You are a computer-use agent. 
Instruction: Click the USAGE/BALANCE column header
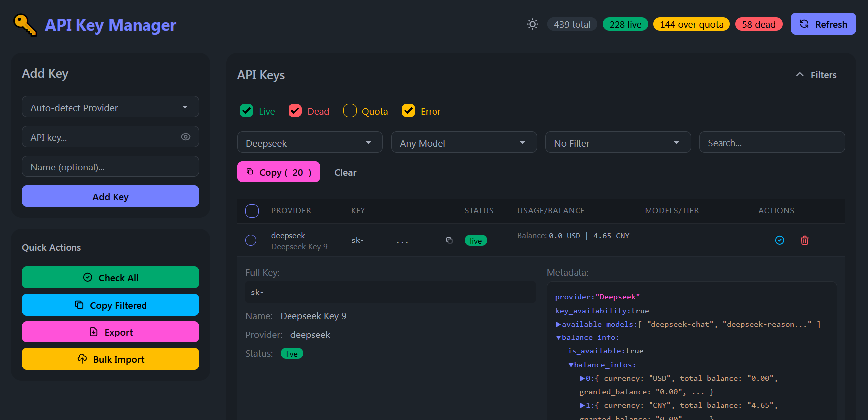551,211
